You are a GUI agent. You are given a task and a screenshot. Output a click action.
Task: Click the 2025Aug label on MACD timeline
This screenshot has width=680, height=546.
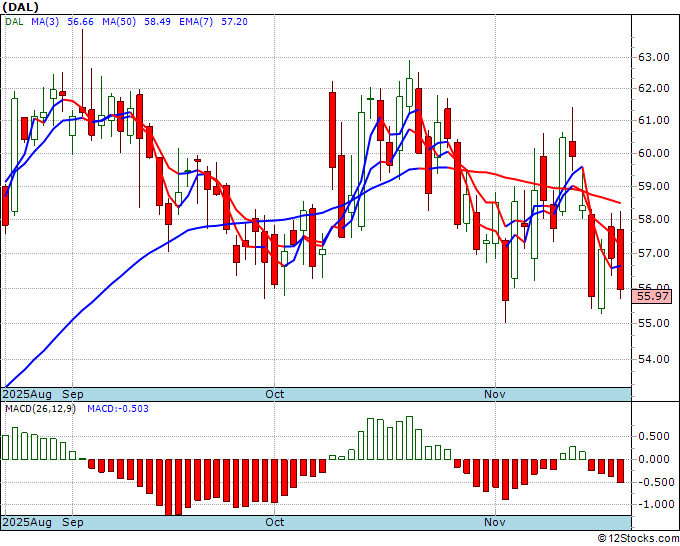(x=27, y=522)
